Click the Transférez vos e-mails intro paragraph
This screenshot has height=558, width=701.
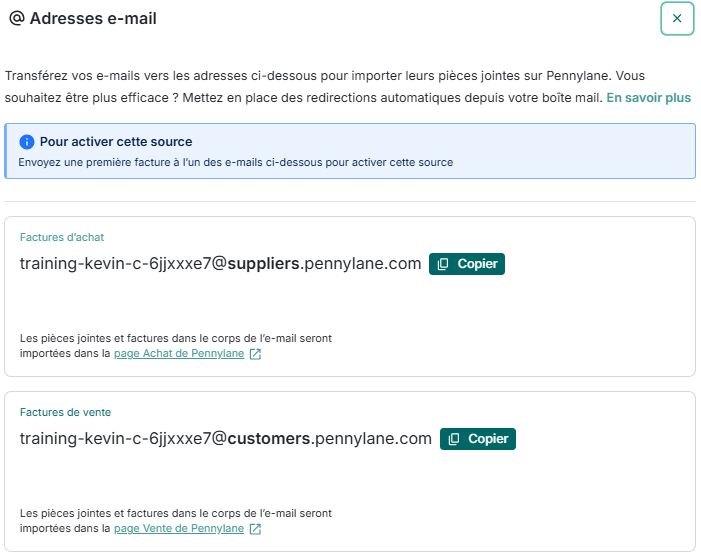tap(300, 75)
